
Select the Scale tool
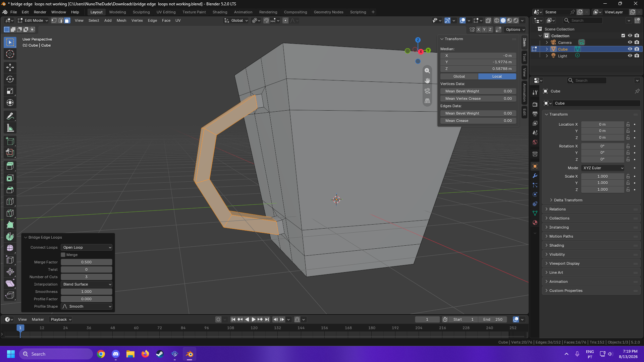click(x=10, y=91)
